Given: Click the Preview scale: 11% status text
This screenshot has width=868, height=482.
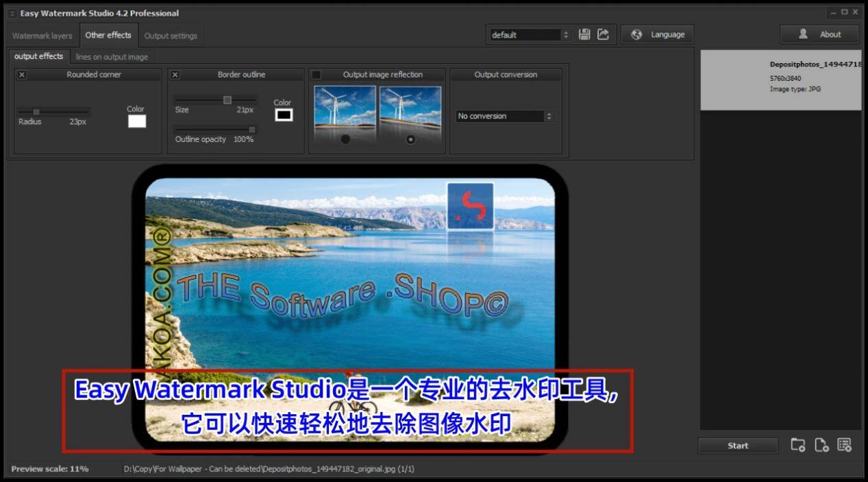Looking at the screenshot, I should (50, 469).
